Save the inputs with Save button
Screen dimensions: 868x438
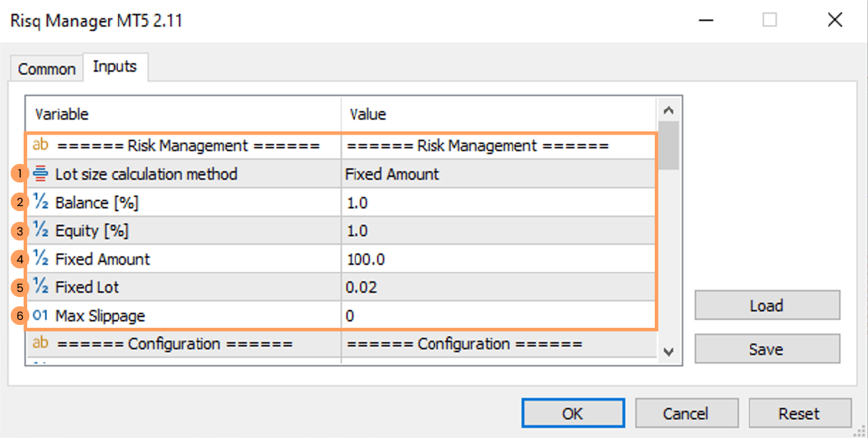click(x=766, y=349)
